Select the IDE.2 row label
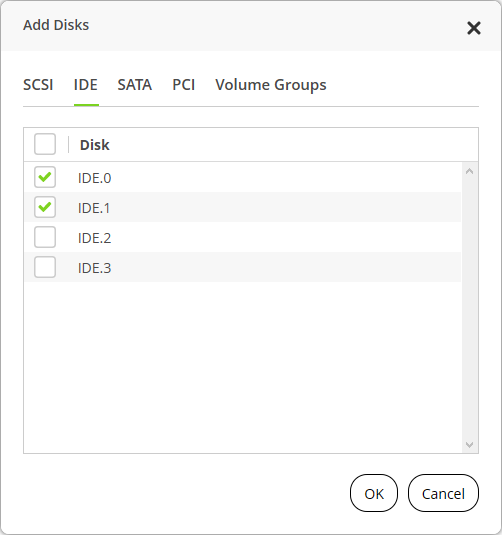Image resolution: width=502 pixels, height=535 pixels. click(x=95, y=238)
